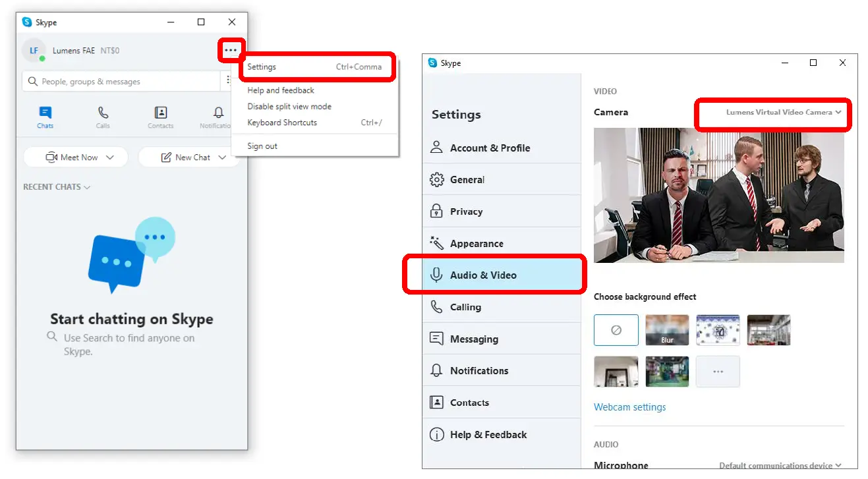This screenshot has width=868, height=479.
Task: Pick the snowflake pattern background effect
Action: coord(718,330)
